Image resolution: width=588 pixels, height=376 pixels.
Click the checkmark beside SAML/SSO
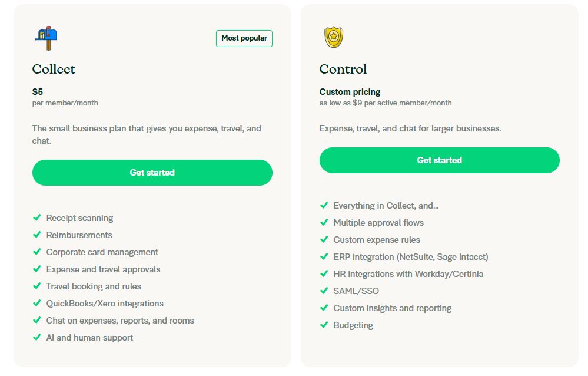pyautogui.click(x=324, y=291)
